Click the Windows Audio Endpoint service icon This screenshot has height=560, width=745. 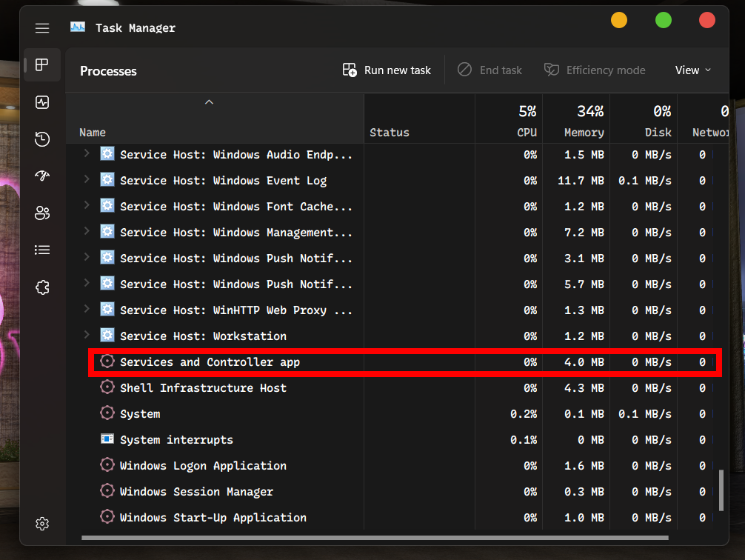pyautogui.click(x=107, y=154)
